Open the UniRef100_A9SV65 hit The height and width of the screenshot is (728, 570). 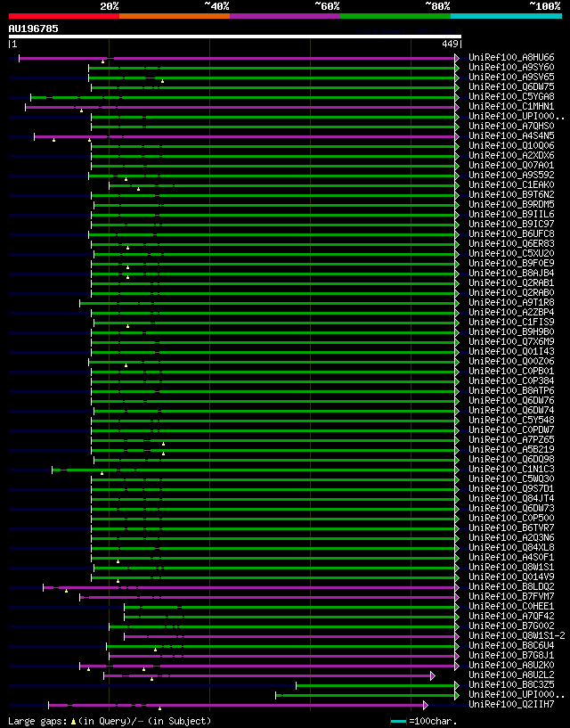click(x=511, y=77)
